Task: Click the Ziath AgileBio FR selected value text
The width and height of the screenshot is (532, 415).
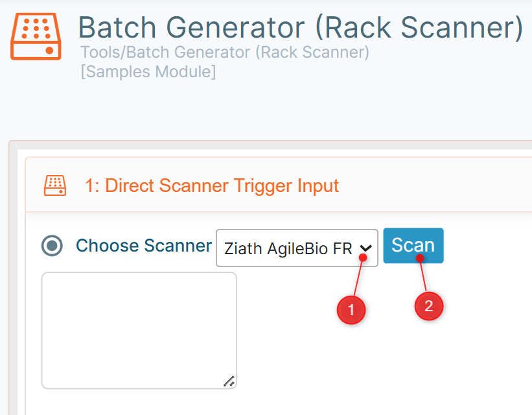Action: 288,248
